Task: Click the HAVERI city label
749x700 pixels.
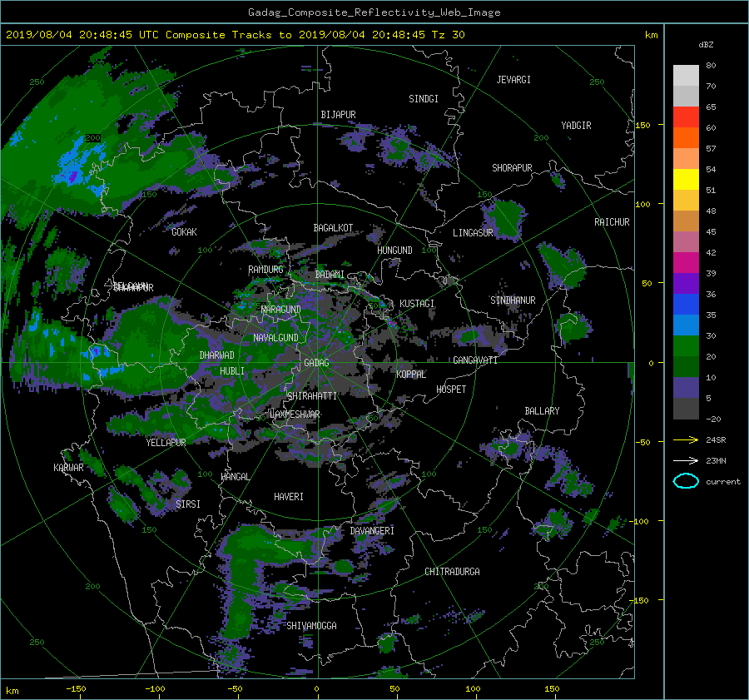Action: [289, 497]
